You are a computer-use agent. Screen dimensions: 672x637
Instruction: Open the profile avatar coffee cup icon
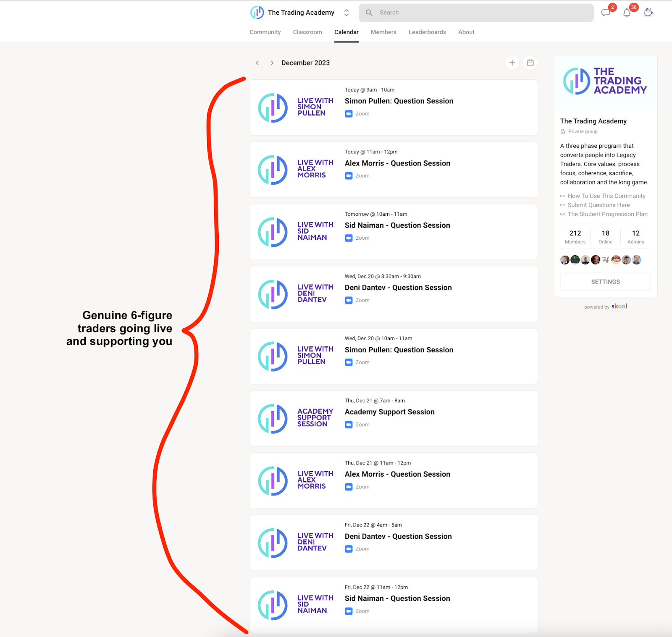pos(648,12)
